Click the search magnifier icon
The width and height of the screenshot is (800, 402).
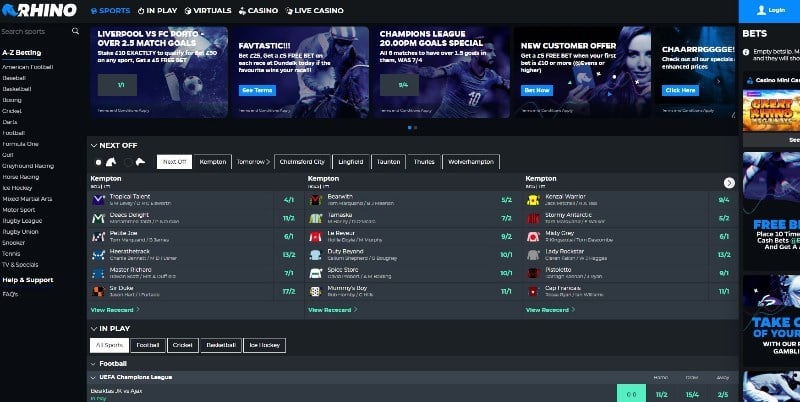[x=76, y=31]
